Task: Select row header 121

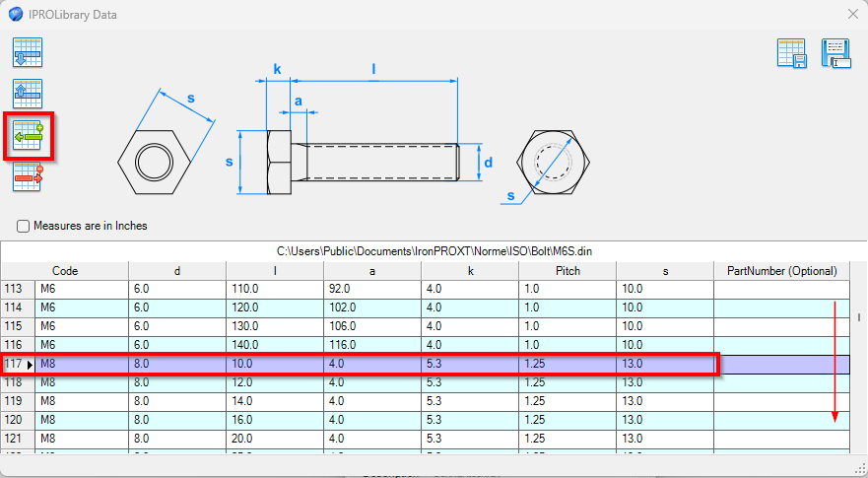Action: (18, 440)
